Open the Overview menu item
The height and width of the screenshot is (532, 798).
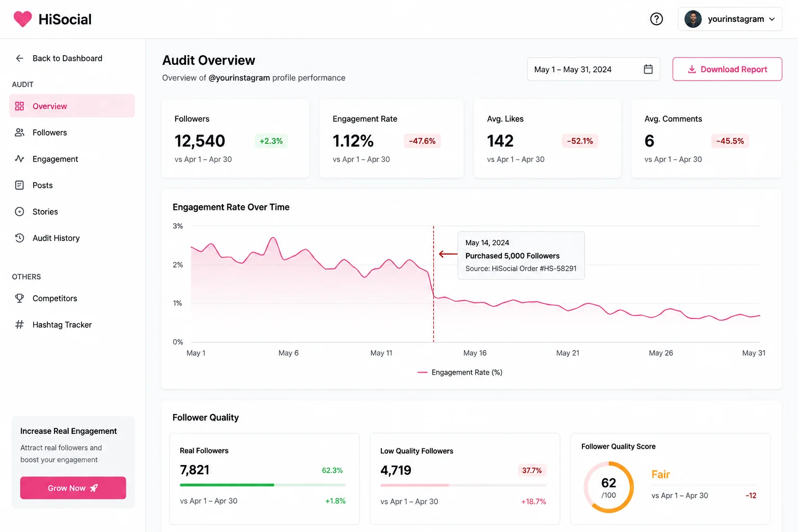coord(72,106)
